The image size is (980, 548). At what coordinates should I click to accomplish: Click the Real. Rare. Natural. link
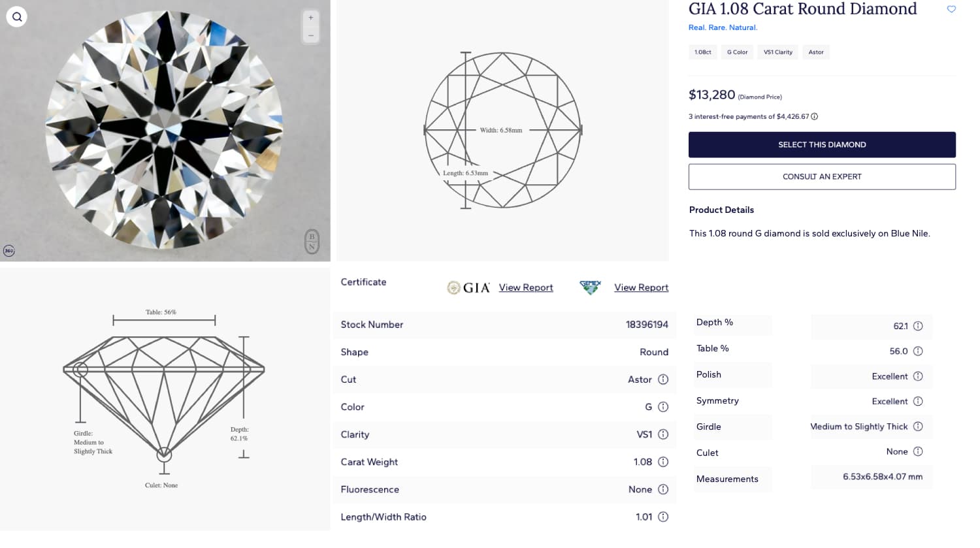pyautogui.click(x=723, y=27)
